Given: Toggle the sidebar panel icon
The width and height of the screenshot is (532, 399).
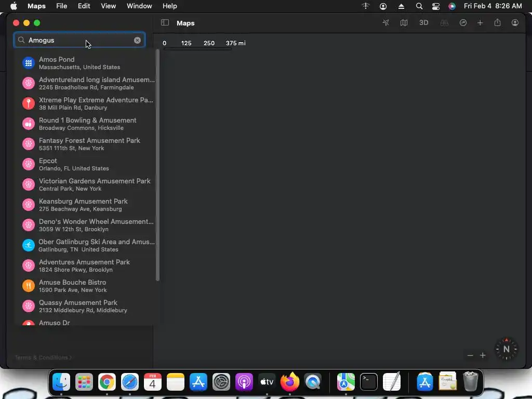Looking at the screenshot, I should [x=165, y=23].
